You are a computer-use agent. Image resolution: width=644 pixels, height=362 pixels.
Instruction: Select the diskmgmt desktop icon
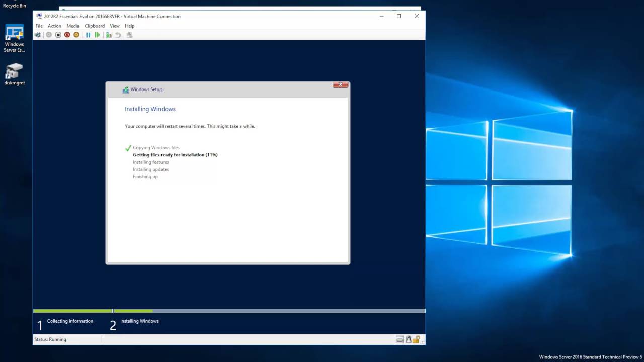(x=15, y=74)
